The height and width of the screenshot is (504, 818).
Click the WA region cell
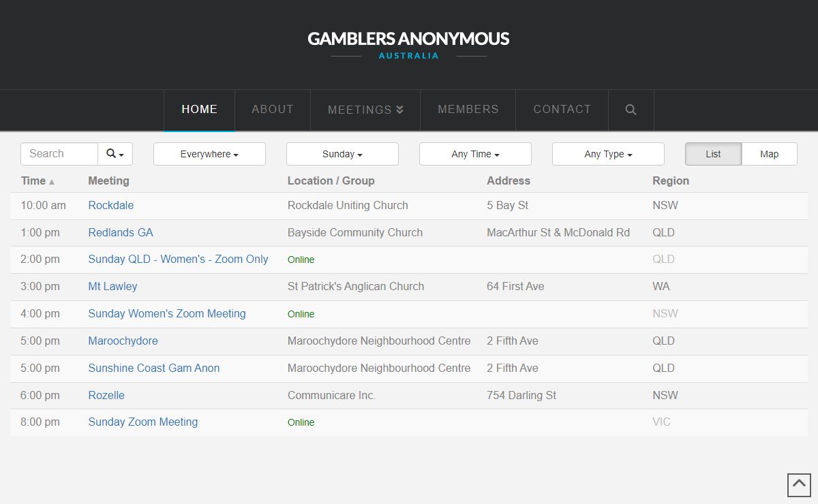pyautogui.click(x=661, y=286)
